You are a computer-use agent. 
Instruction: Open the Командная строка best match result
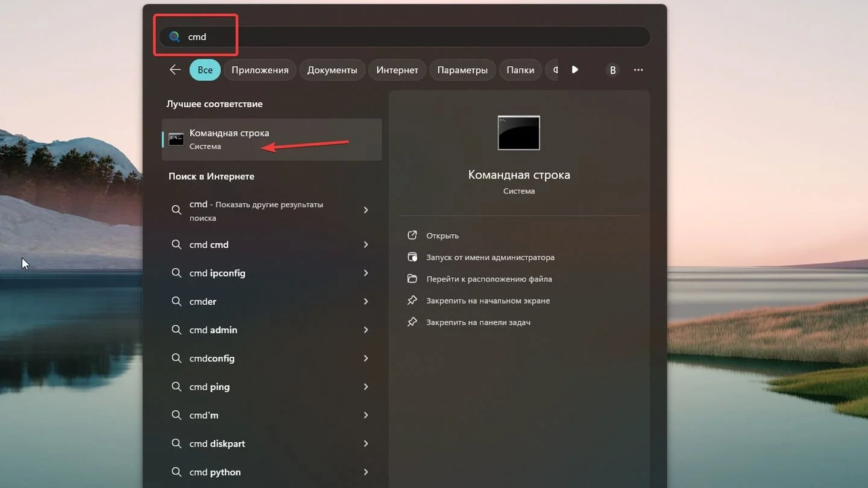(272, 139)
